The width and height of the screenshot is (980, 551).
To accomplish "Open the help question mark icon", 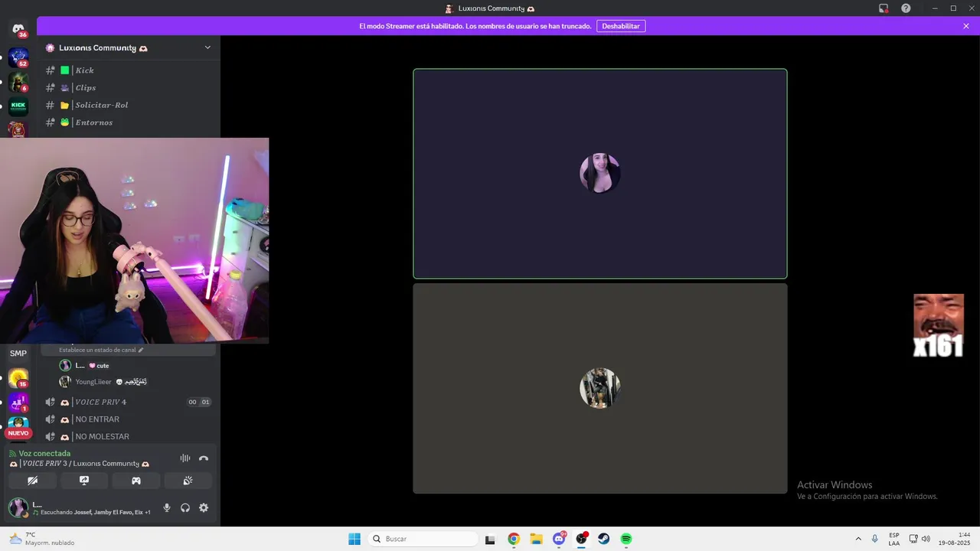I will point(906,8).
